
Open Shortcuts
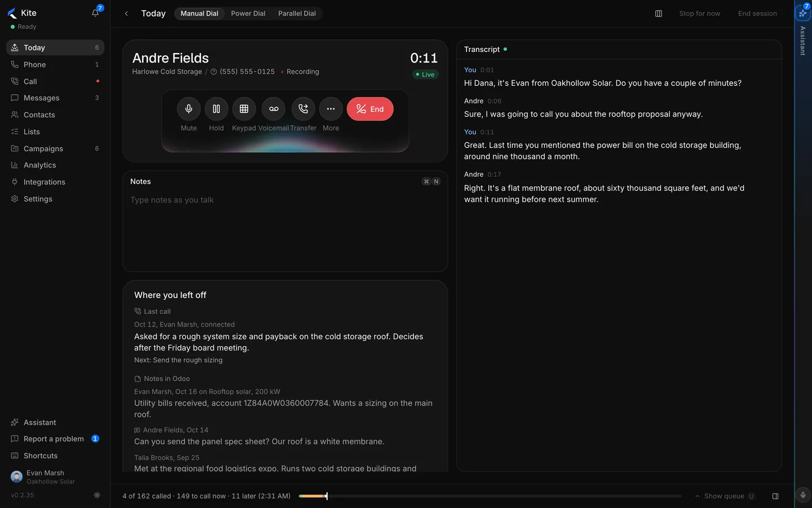click(x=55, y=456)
